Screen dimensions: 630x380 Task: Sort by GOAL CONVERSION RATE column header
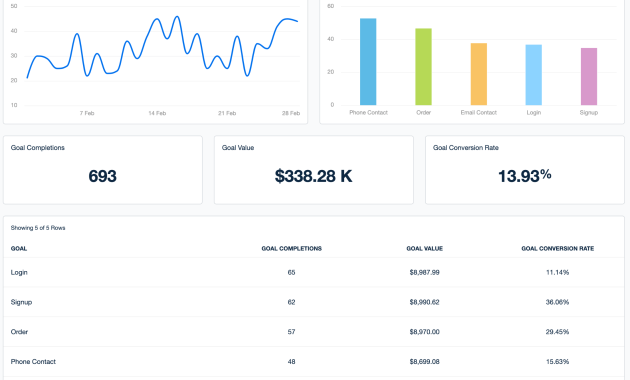coord(558,249)
